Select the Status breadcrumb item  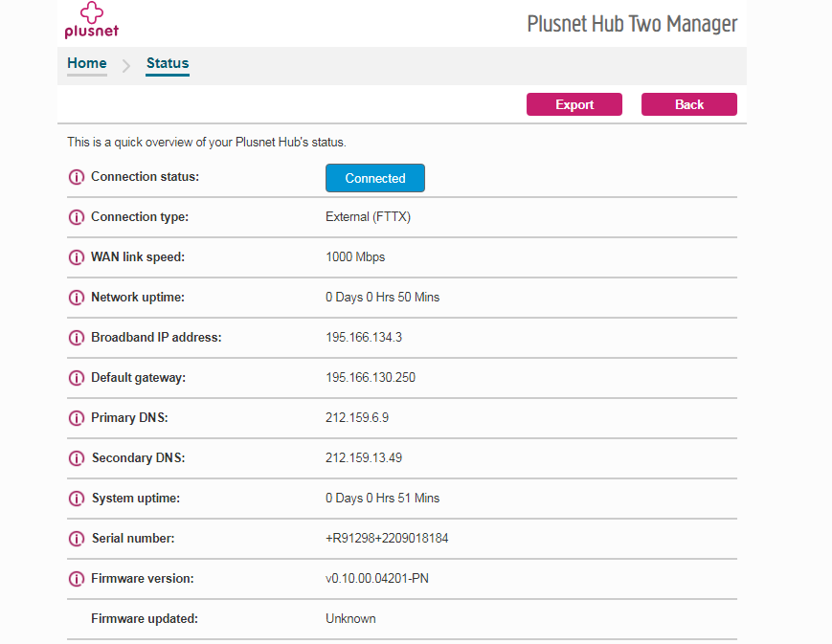(167, 63)
